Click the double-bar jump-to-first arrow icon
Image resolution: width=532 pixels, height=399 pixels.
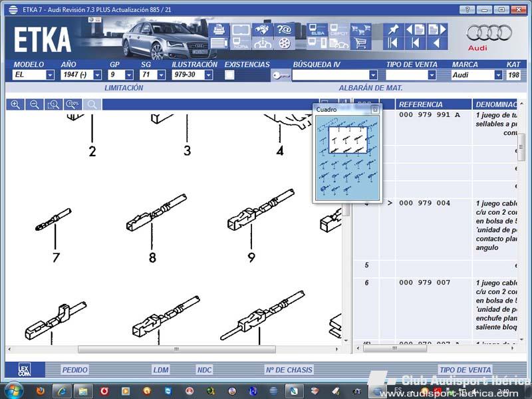tap(393, 43)
